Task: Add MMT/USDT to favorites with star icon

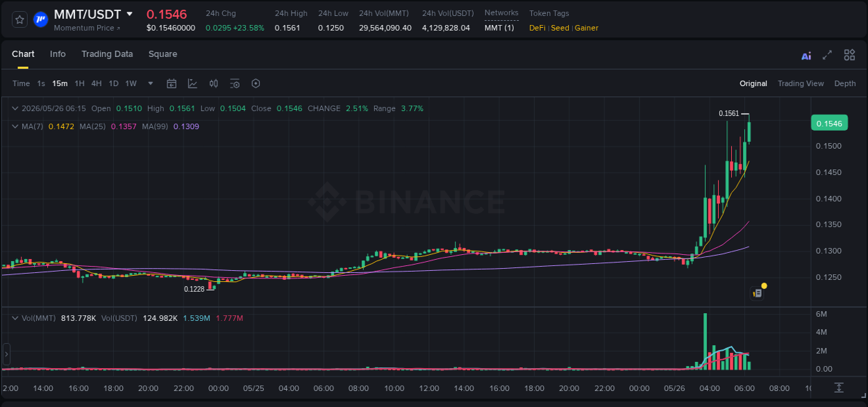Action: pyautogui.click(x=20, y=19)
